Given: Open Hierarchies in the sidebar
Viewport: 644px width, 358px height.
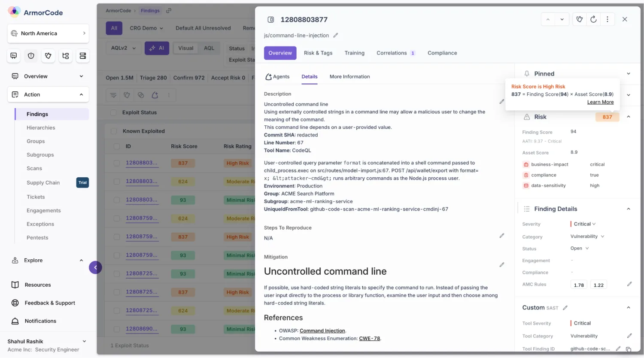Looking at the screenshot, I should [x=41, y=128].
